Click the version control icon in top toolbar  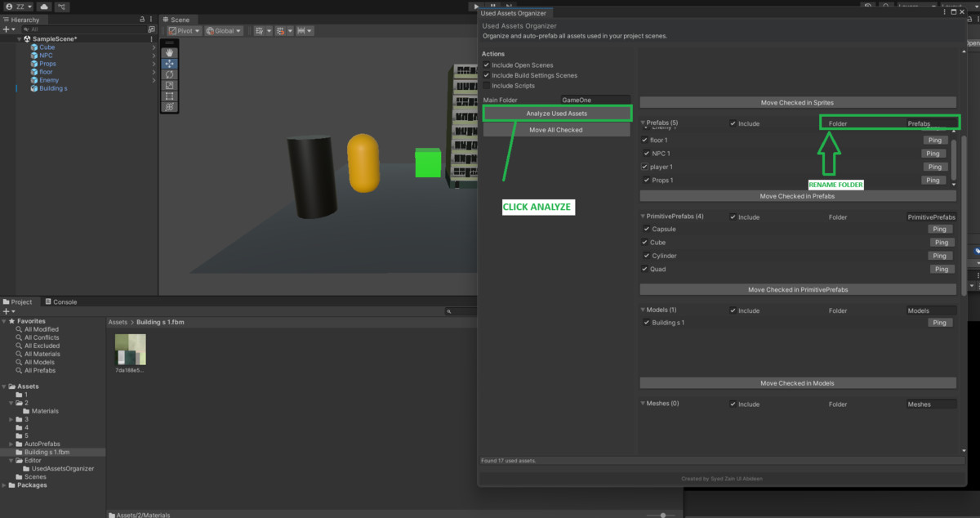(62, 7)
